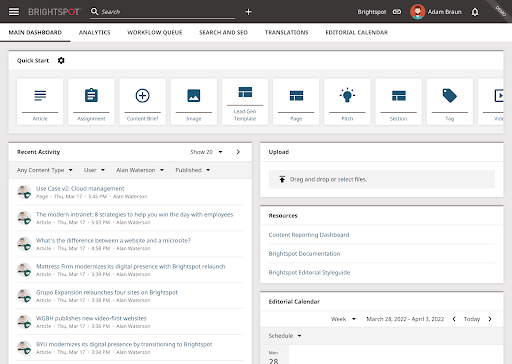Open the Week view dropdown

[343, 319]
